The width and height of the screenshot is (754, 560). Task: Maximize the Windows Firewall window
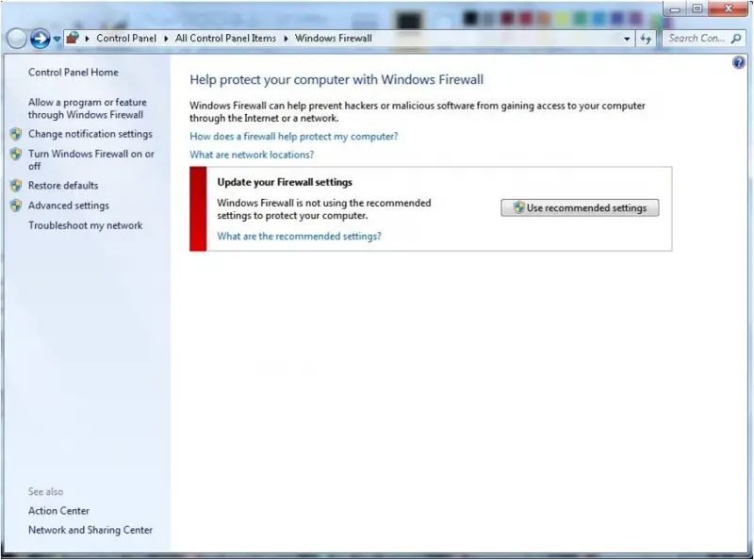coord(697,8)
